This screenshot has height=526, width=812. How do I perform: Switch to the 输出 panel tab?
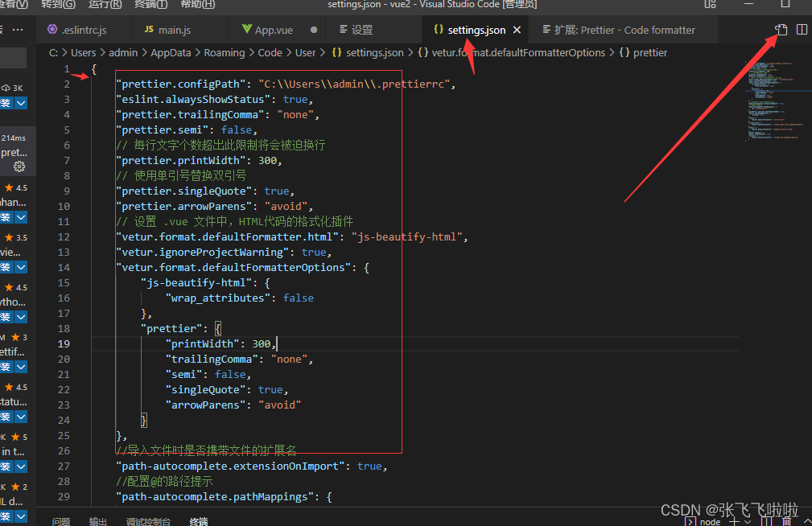pos(98,521)
